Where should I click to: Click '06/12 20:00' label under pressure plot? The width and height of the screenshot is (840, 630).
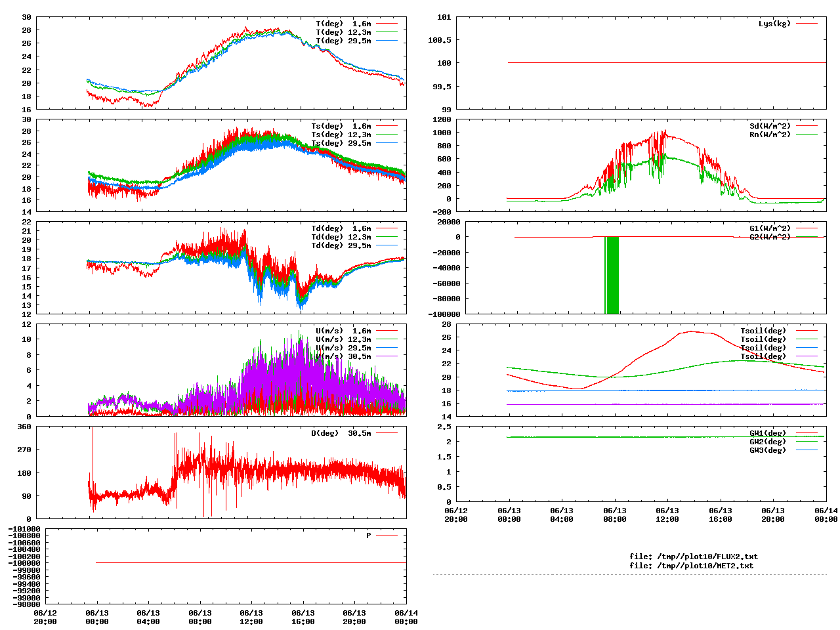tap(45, 617)
